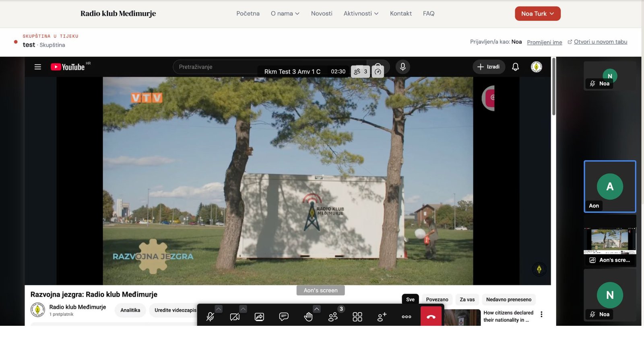Unmute the microphone in the call toolbar

point(210,317)
